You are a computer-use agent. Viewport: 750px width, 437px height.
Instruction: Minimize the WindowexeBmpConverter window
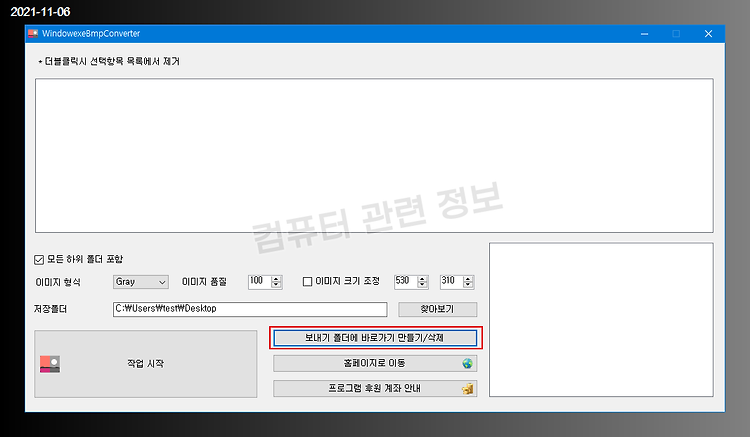tap(645, 34)
